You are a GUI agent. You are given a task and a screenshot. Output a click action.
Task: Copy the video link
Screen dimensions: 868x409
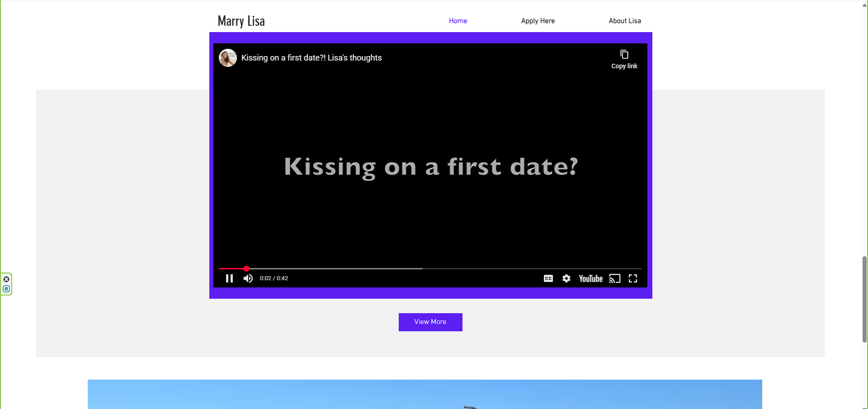tap(624, 59)
